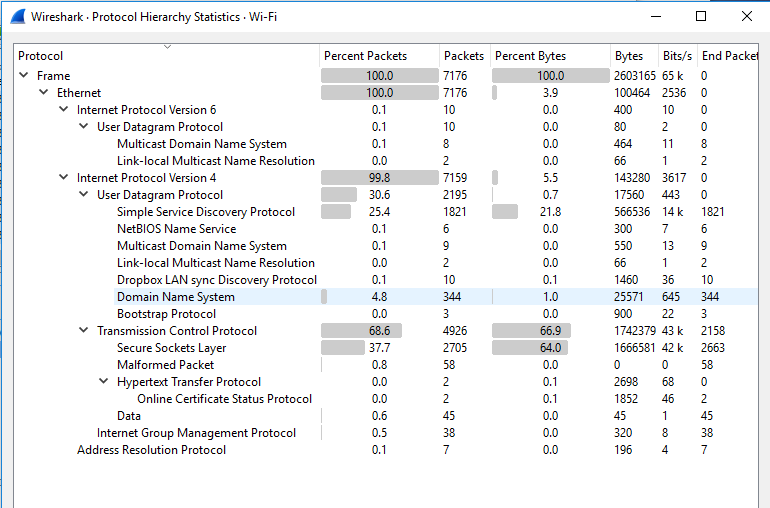This screenshot has height=508, width=770.
Task: Click the Wireshark shark fin title icon
Action: (x=18, y=16)
